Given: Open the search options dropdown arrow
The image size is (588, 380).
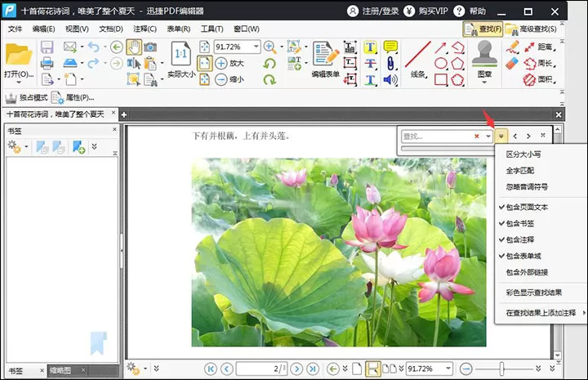Looking at the screenshot, I should pos(501,136).
